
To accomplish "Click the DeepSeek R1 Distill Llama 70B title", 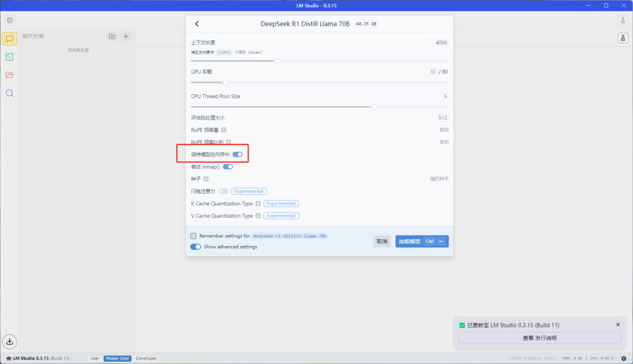I will 306,24.
